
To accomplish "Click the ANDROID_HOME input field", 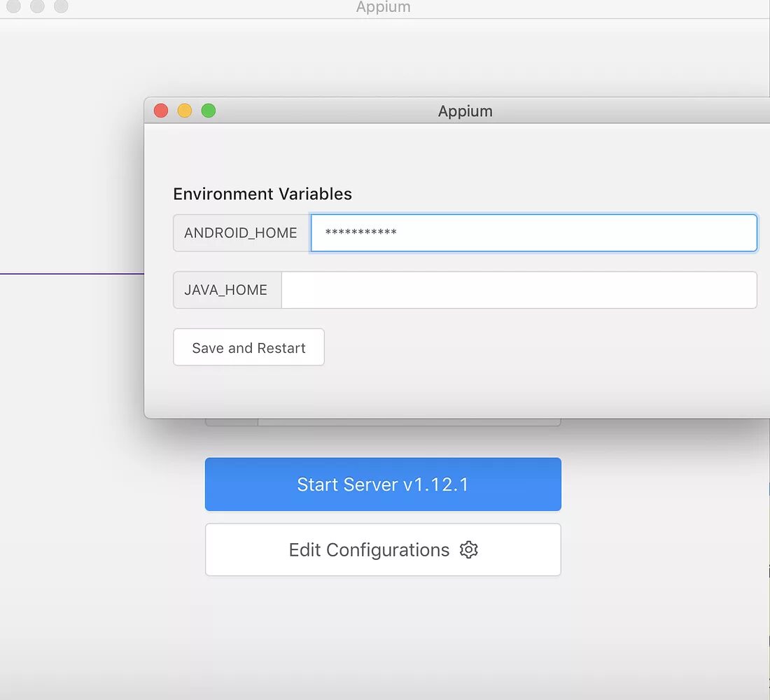I will 534,233.
